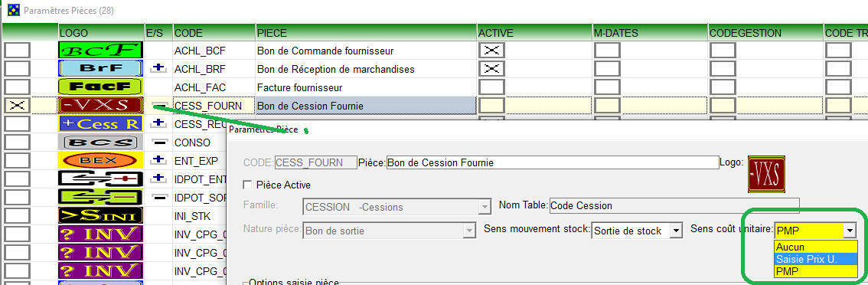Select Aucun in cost dropdown list

pos(815,247)
